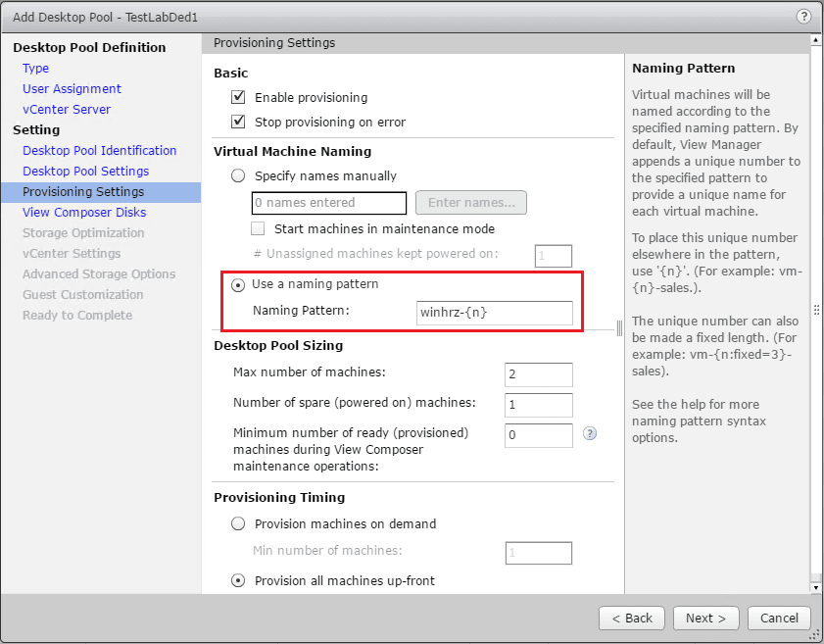
Task: Select Specify names manually option
Action: (x=238, y=176)
